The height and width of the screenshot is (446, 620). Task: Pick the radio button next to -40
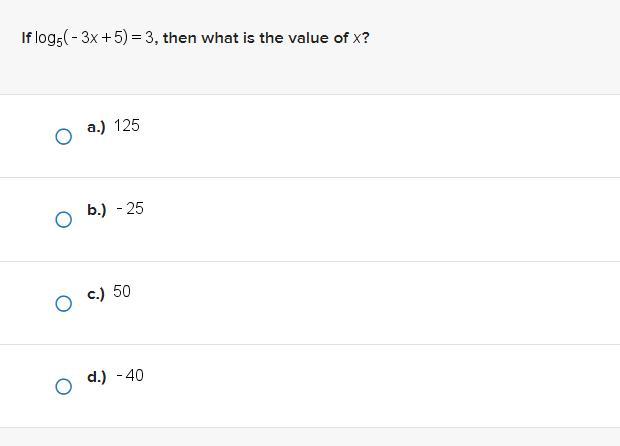click(64, 386)
